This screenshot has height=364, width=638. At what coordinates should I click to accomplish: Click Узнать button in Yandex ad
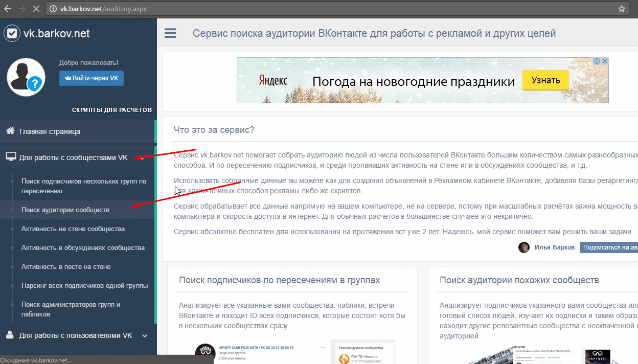point(545,80)
